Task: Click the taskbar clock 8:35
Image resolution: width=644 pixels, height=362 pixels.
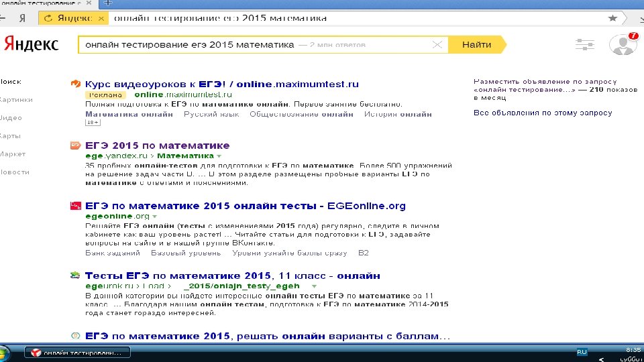Action: [633, 350]
